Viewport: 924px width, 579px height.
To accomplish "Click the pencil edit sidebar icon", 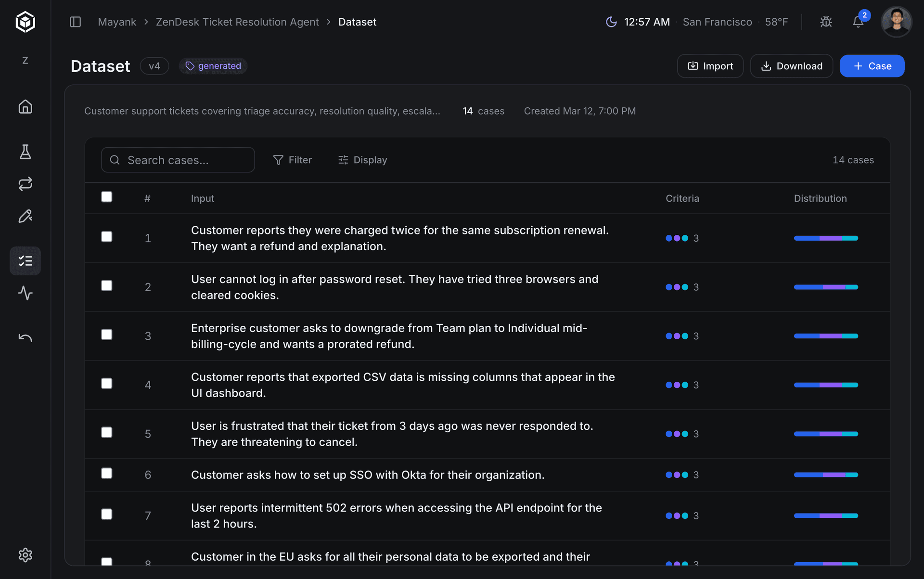I will pyautogui.click(x=25, y=216).
